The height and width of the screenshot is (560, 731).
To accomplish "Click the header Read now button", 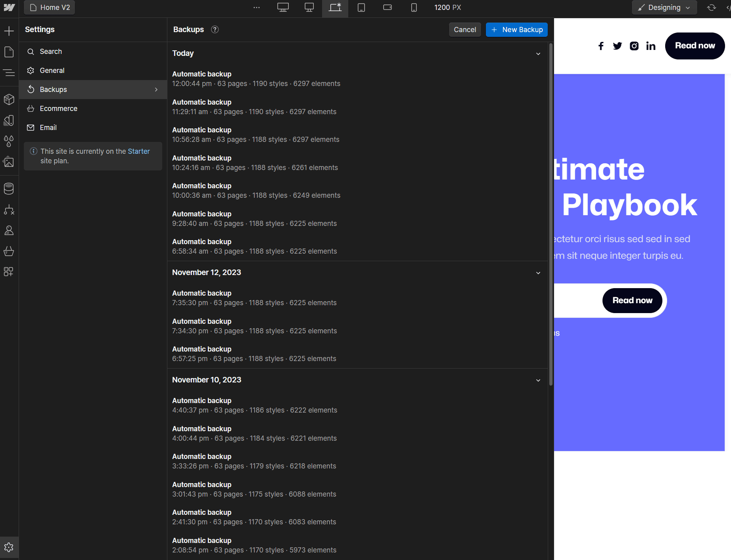I will click(695, 46).
